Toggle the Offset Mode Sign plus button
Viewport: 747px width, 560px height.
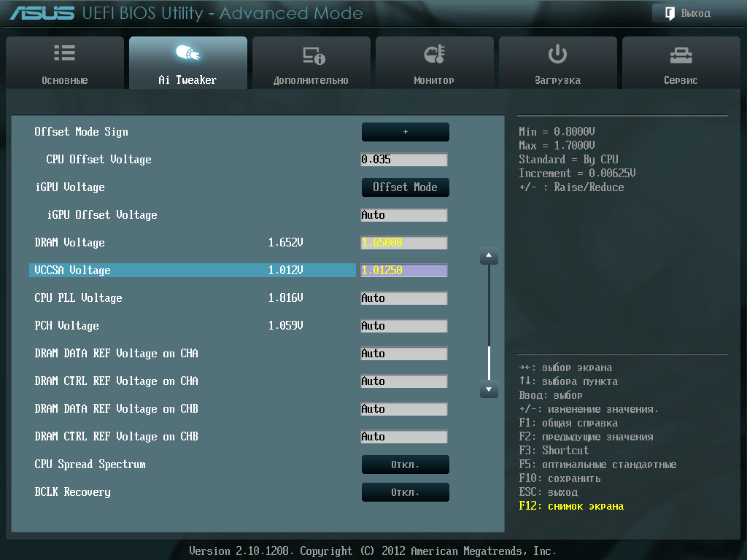click(406, 132)
